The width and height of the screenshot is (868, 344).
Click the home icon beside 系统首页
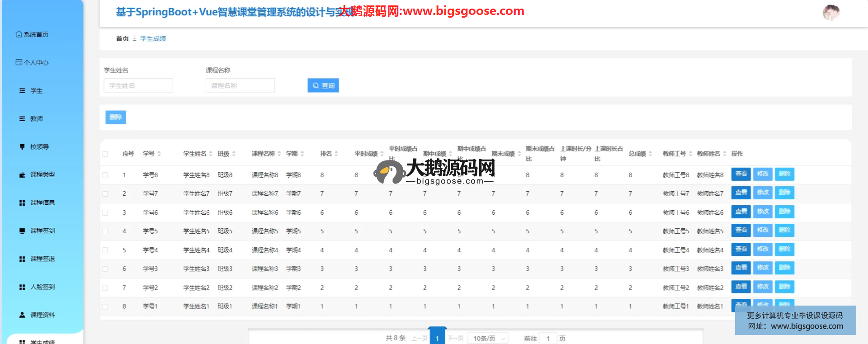coord(19,34)
